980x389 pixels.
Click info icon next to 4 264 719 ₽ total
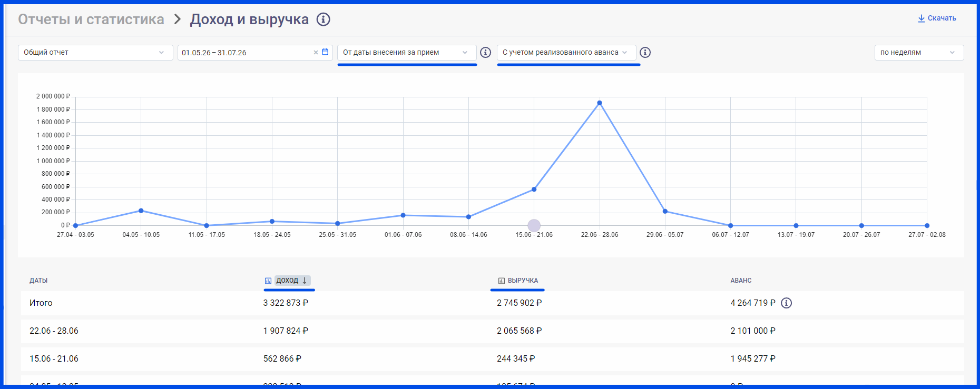point(786,303)
